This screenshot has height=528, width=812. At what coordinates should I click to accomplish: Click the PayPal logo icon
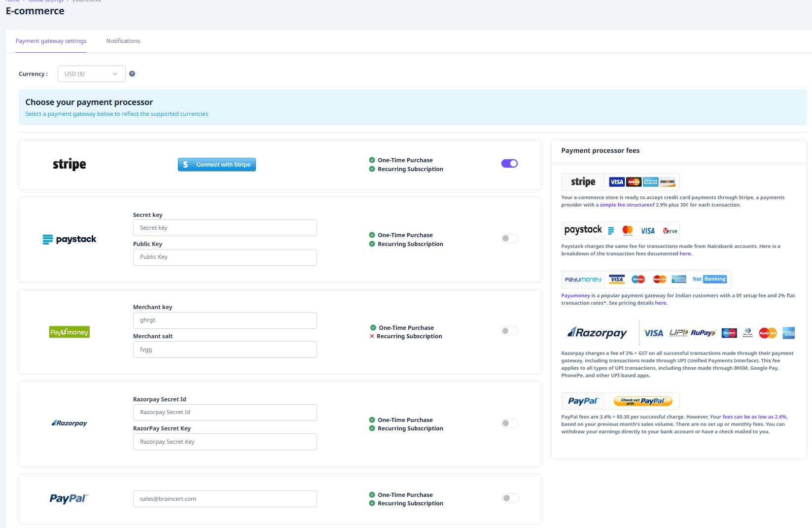[69, 498]
